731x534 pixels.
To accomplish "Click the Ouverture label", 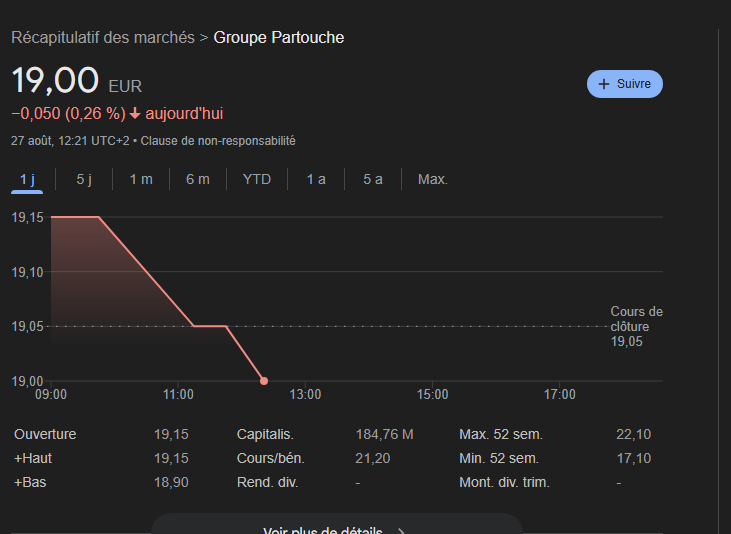I will tap(45, 434).
